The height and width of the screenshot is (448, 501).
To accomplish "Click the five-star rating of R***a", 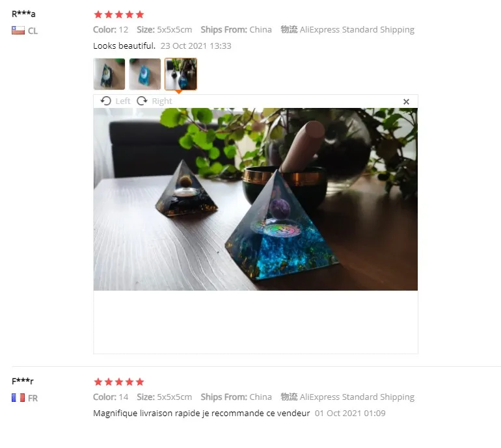I will click(119, 14).
